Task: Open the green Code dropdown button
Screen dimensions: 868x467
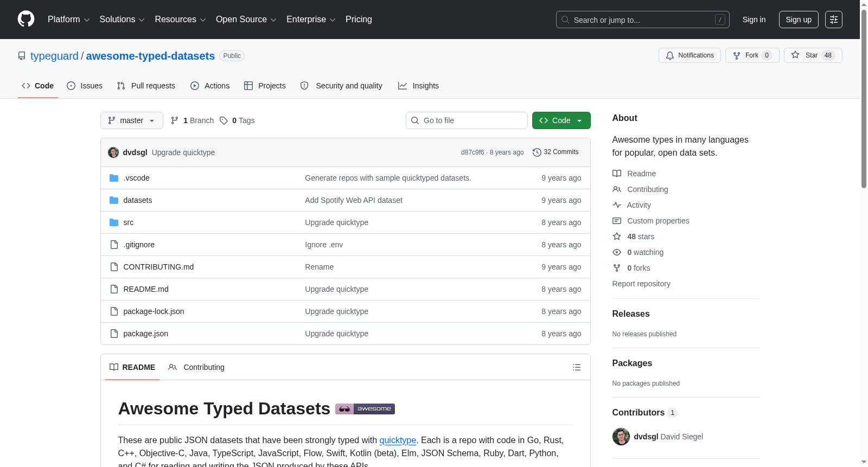Action: (561, 120)
